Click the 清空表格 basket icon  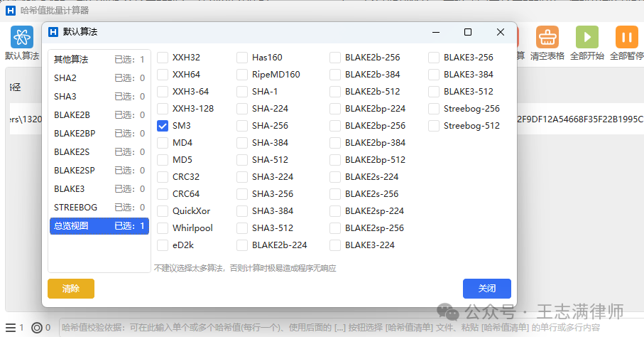coord(547,38)
